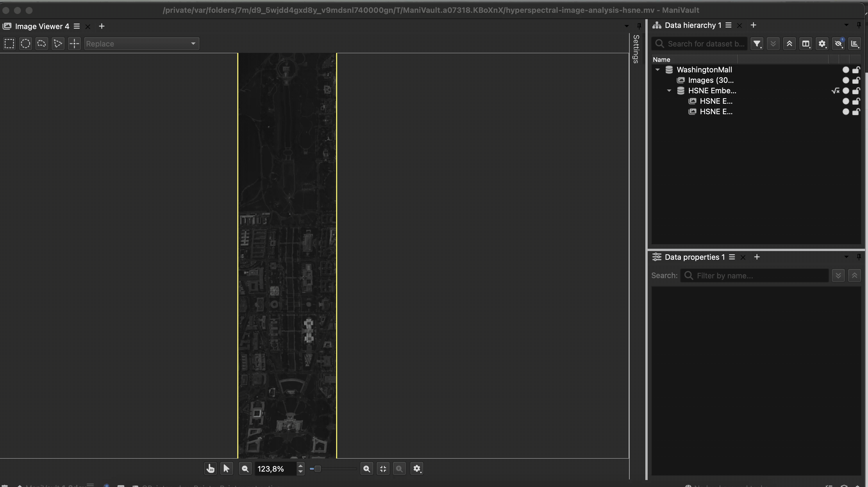Activate the polygon selection tool
The width and height of the screenshot is (868, 487).
(58, 44)
